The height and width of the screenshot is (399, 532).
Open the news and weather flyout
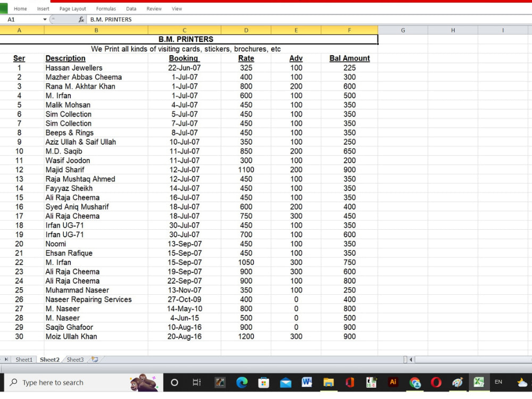pyautogui.click(x=521, y=382)
